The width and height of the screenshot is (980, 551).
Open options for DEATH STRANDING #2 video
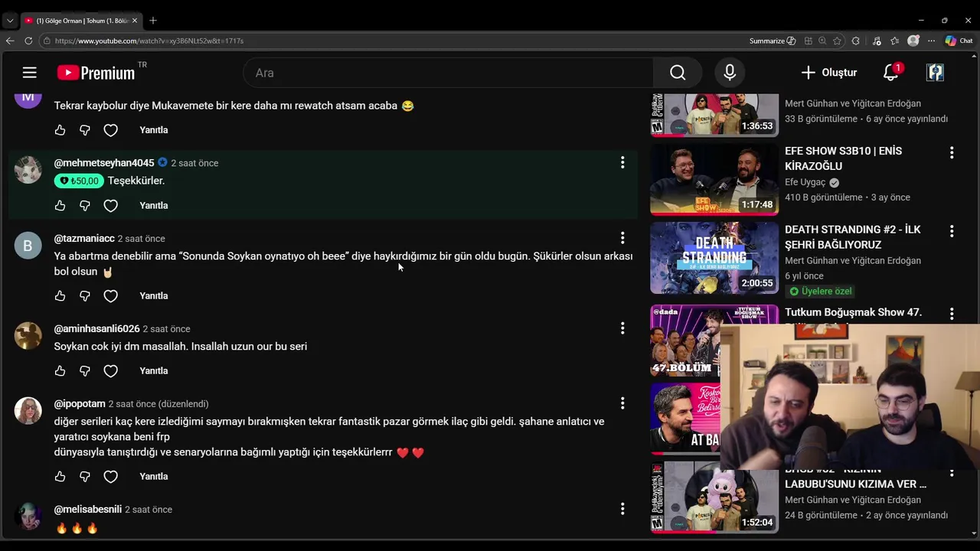tap(952, 231)
